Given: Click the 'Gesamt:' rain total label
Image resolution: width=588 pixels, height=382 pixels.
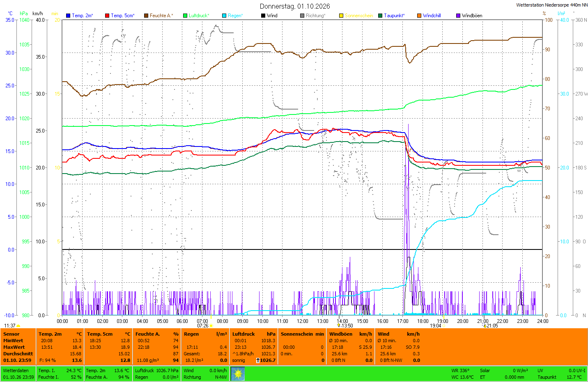Looking at the screenshot, I should [192, 354].
